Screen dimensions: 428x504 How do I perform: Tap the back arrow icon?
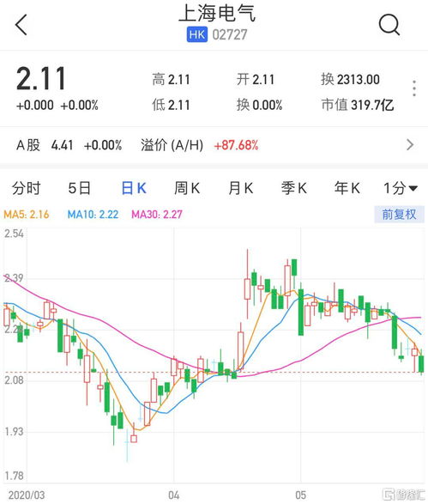pos(21,24)
